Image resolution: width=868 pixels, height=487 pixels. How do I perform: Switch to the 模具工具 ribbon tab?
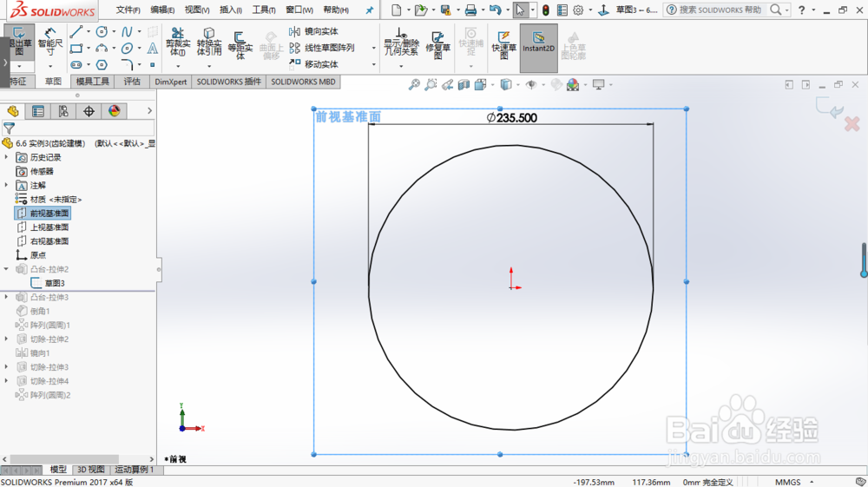pos(93,82)
